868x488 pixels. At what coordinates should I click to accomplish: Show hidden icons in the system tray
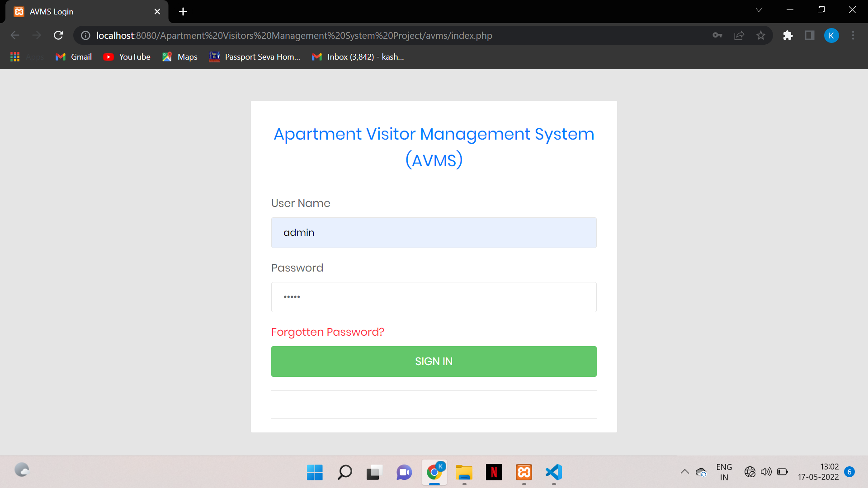[684, 472]
